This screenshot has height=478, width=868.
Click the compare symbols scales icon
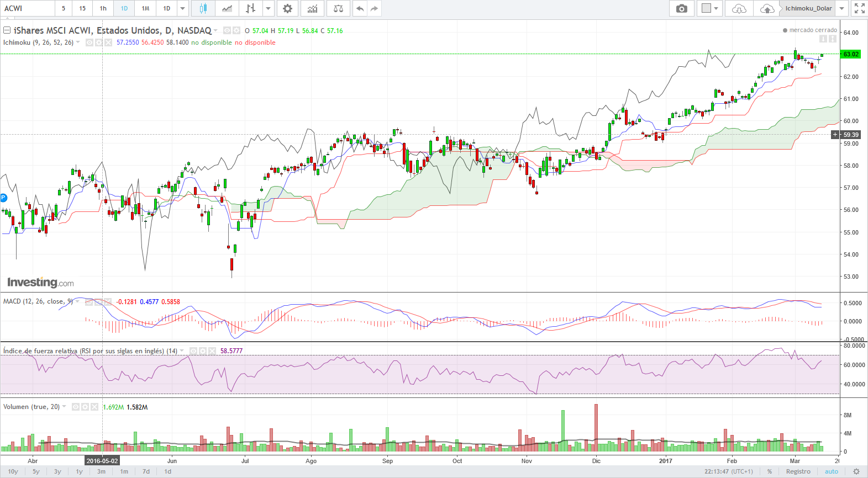338,8
